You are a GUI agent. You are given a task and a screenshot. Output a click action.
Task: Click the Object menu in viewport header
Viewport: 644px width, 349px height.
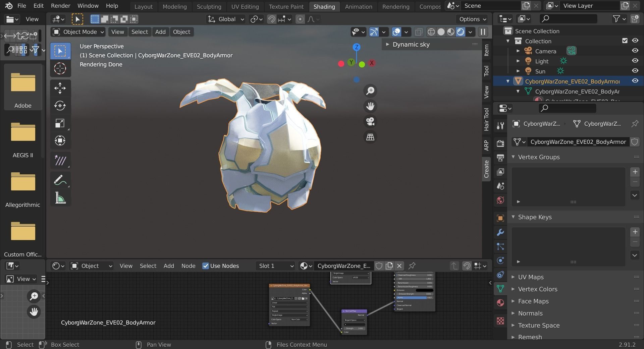click(181, 32)
